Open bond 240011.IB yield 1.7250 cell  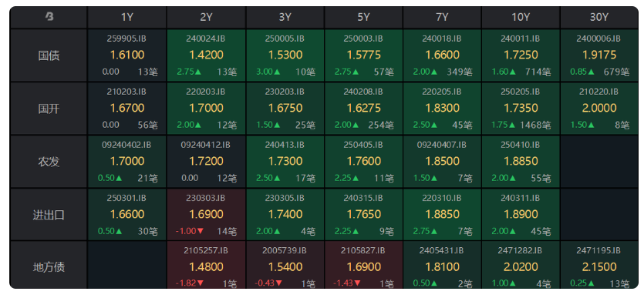(521, 55)
